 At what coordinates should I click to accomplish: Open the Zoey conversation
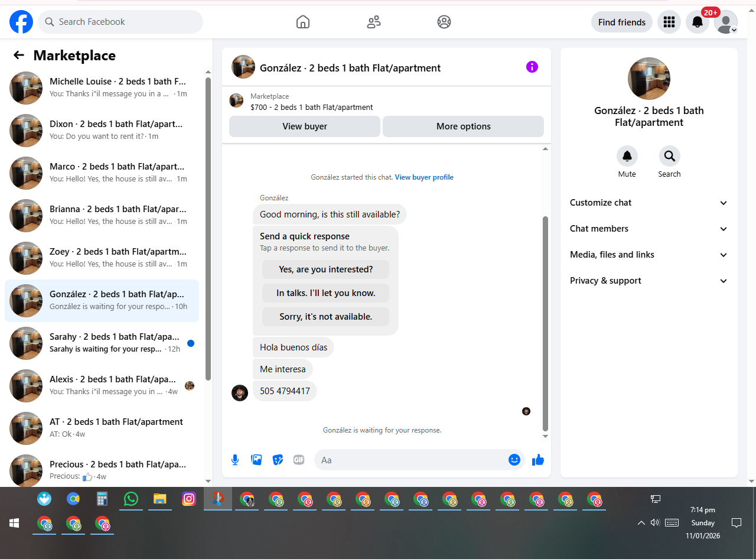click(102, 258)
